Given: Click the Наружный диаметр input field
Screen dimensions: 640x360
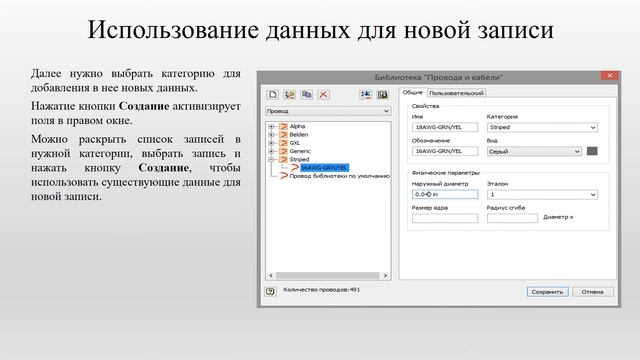Looking at the screenshot, I should pos(445,194).
